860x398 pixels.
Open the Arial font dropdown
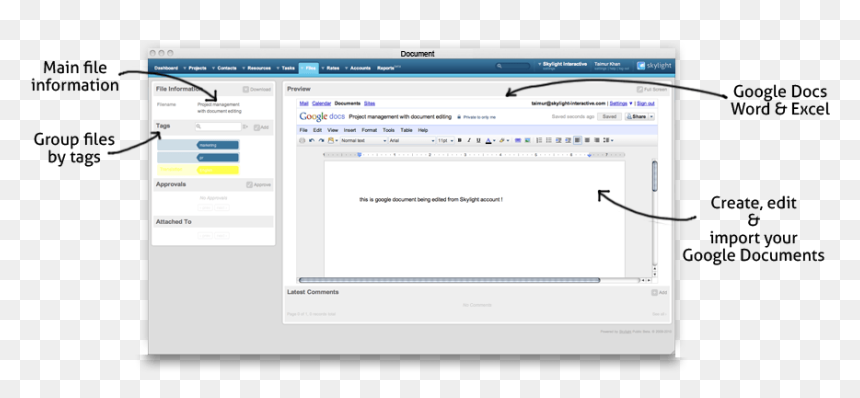coord(412,140)
